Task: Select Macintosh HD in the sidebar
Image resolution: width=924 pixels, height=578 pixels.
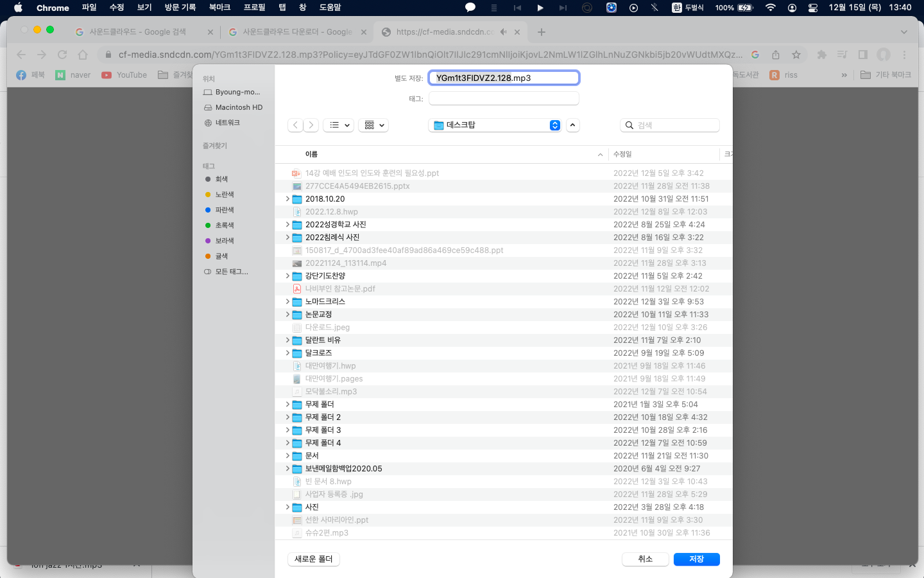Action: coord(234,107)
